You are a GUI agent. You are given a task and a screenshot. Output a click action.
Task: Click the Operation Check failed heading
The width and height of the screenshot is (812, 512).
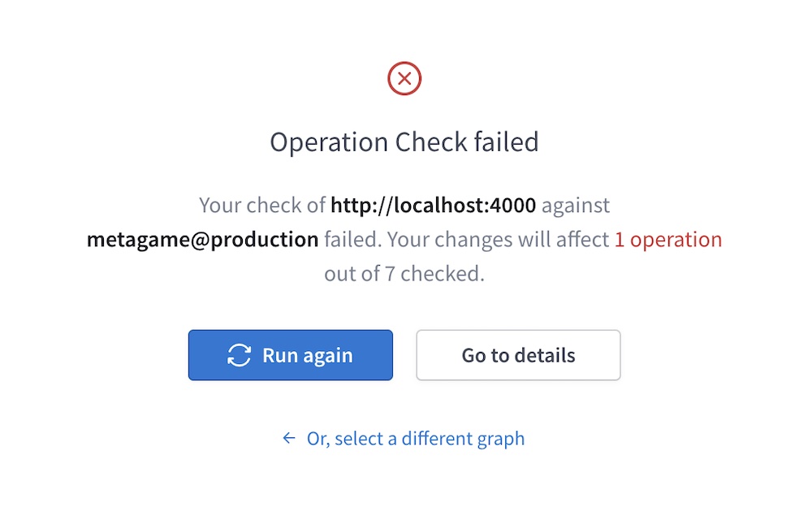(x=404, y=141)
